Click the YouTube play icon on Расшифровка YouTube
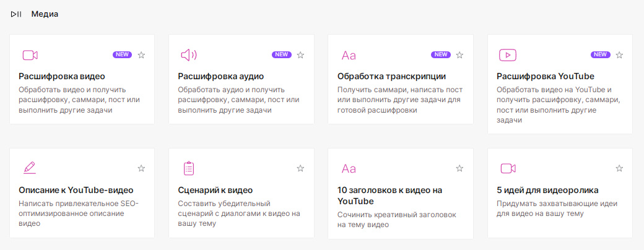The image size is (644, 250). (508, 55)
